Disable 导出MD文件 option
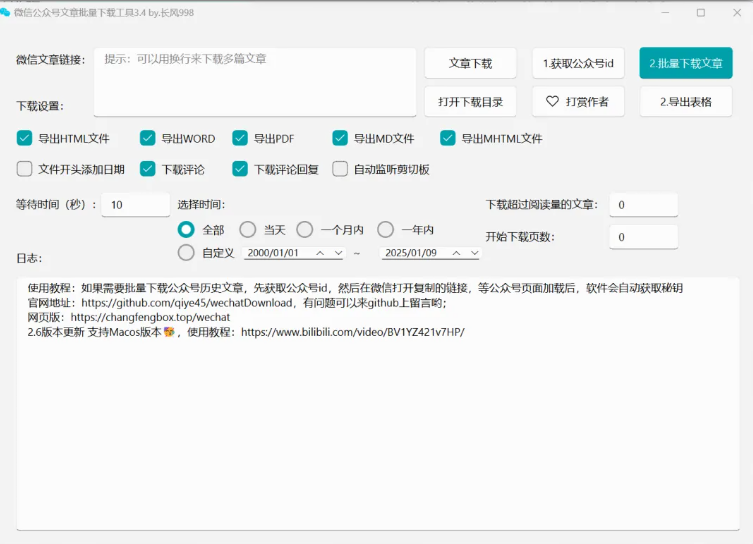This screenshot has height=544, width=753. click(340, 138)
